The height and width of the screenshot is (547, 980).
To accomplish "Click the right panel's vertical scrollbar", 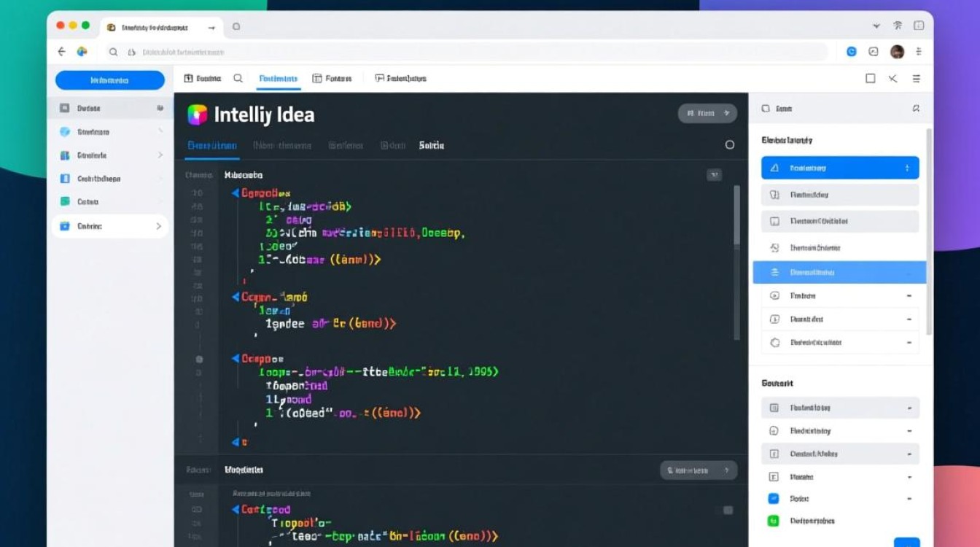I will [929, 232].
